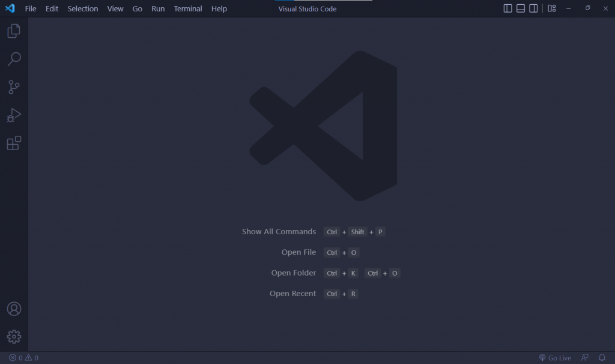Open the Edit menu
Image resolution: width=615 pixels, height=364 pixels.
[x=52, y=8]
